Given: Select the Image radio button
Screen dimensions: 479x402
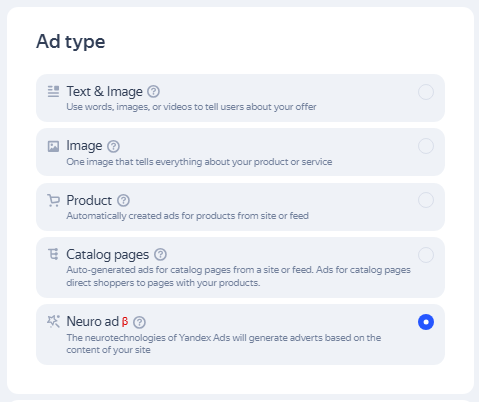Looking at the screenshot, I should (426, 146).
